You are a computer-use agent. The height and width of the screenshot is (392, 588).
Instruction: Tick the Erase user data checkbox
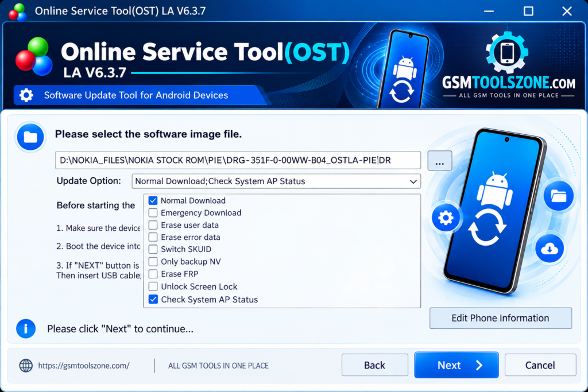153,225
